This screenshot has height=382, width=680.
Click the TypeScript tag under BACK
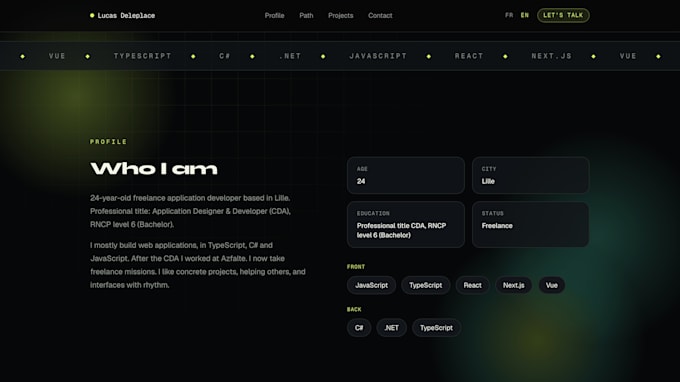pos(436,328)
